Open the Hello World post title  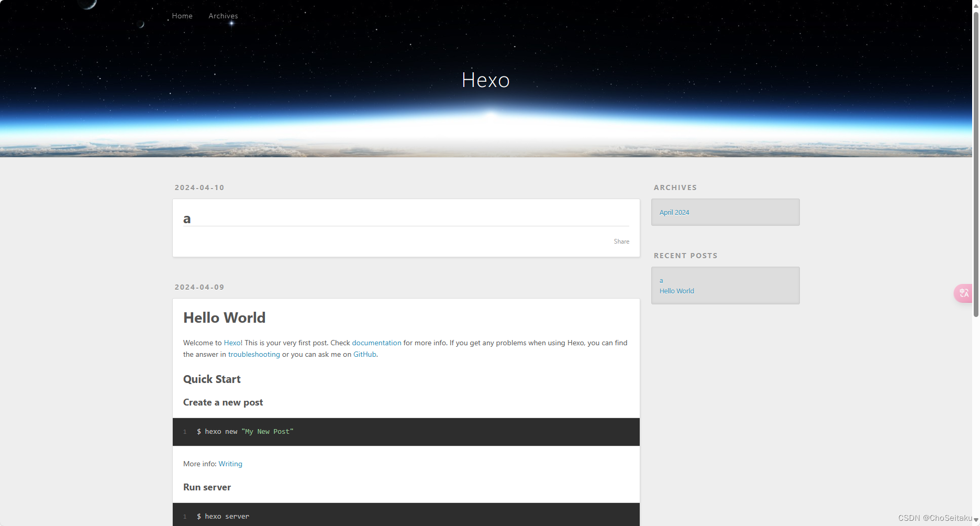pyautogui.click(x=225, y=317)
